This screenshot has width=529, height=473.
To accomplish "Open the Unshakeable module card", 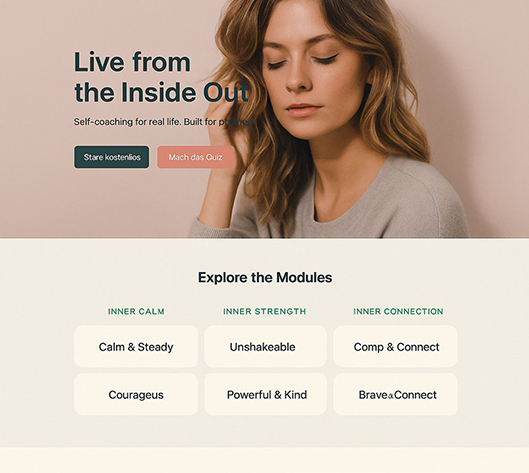I will (265, 346).
